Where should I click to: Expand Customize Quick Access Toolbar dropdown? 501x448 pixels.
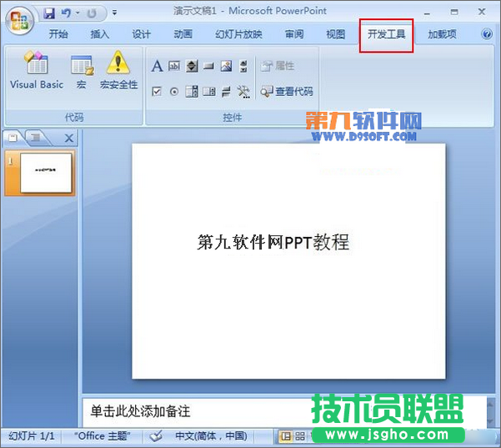point(114,13)
